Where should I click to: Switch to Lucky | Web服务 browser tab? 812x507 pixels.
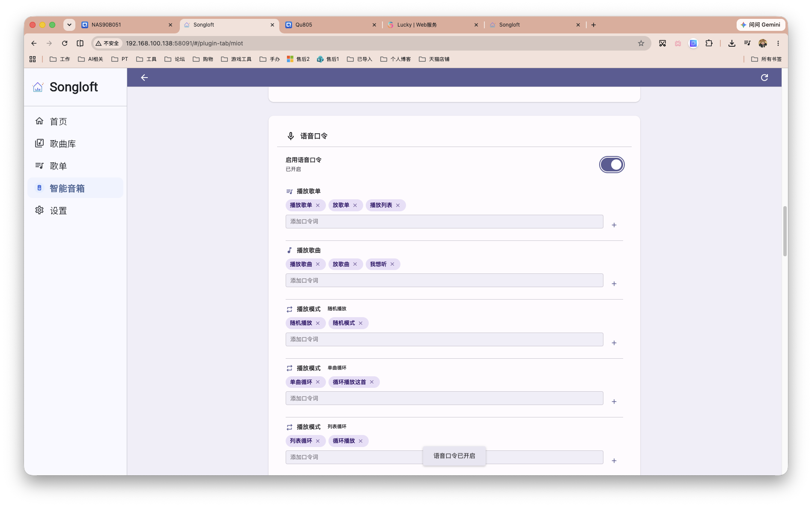tap(432, 25)
